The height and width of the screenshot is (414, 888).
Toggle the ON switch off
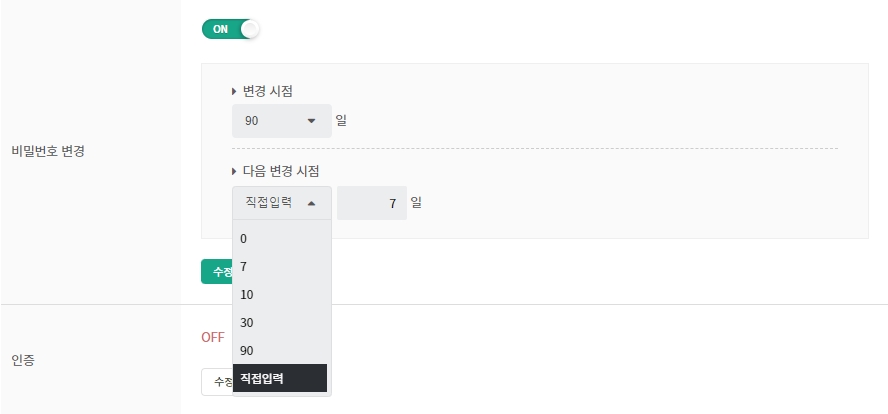point(230,29)
